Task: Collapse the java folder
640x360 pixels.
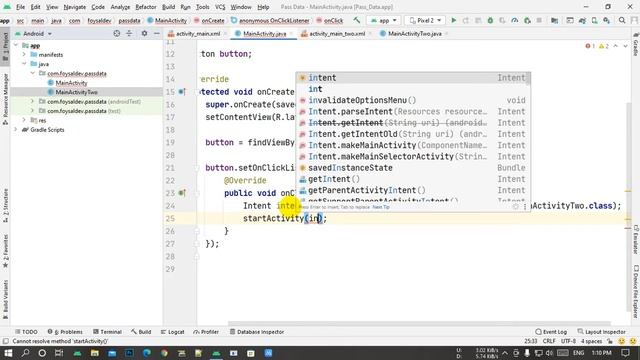Action: click(x=24, y=64)
